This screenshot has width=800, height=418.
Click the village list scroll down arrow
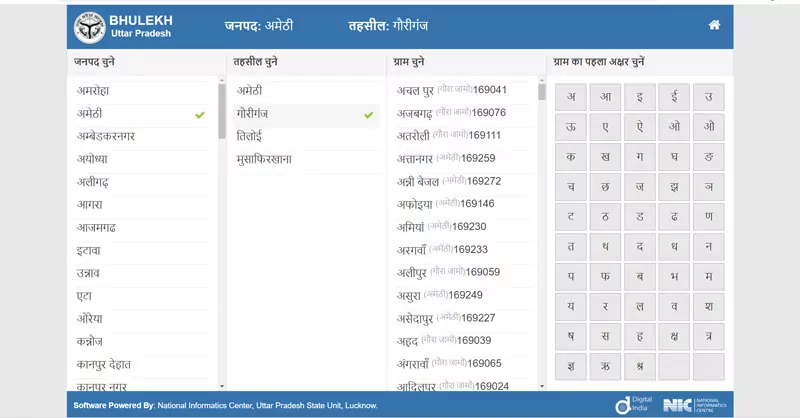[x=542, y=386]
